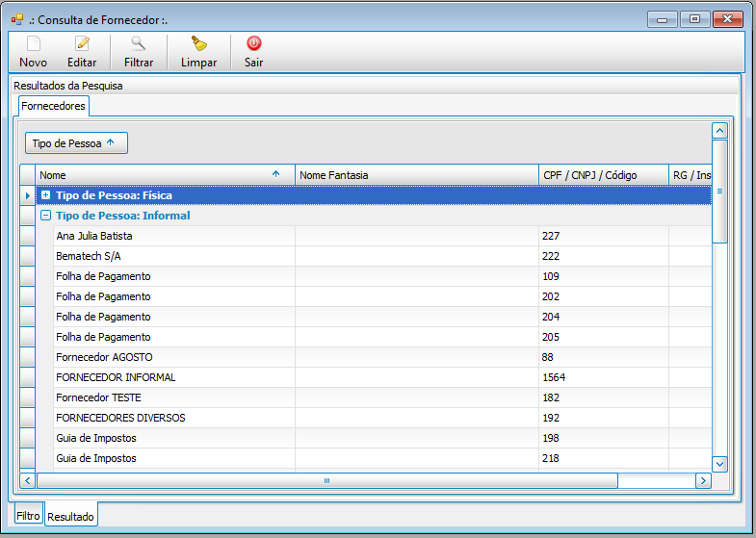756x538 pixels.
Task: Click the Limpar broom icon
Action: [198, 44]
